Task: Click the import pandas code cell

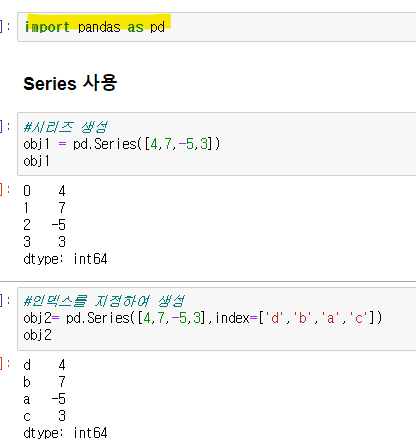Action: (217, 27)
